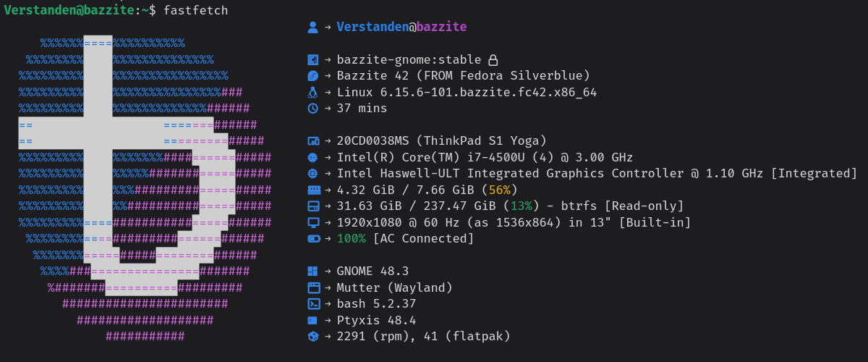Click the yellow '56%' memory percentage

pyautogui.click(x=500, y=190)
